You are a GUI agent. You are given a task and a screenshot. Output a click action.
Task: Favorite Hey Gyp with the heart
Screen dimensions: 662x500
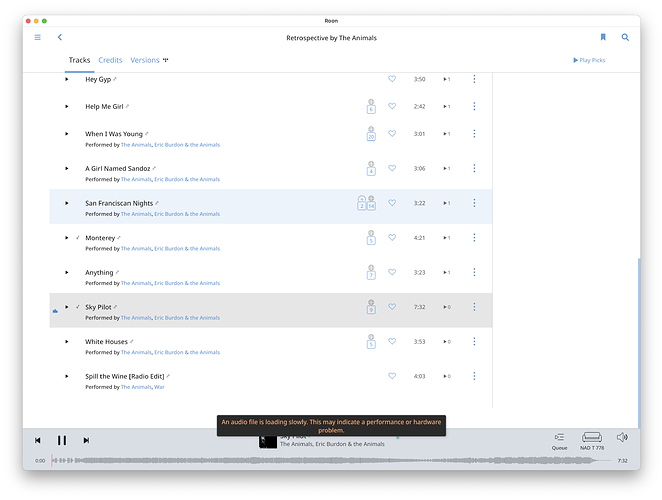(x=392, y=79)
